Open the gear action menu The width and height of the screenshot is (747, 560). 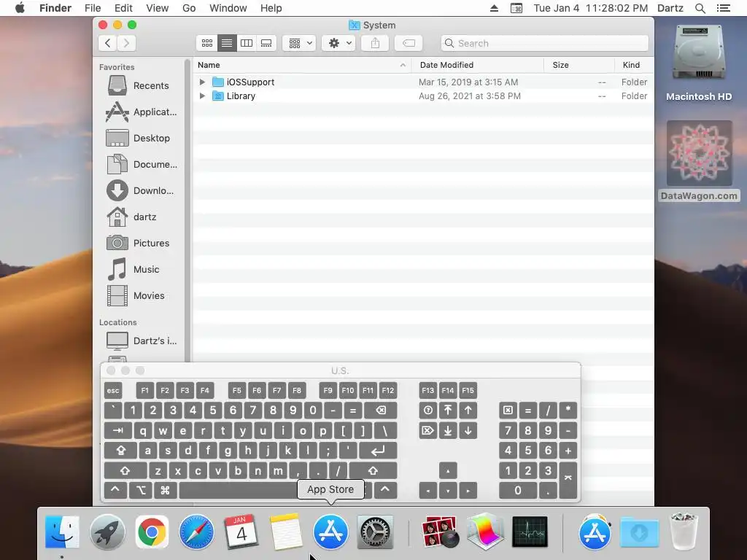click(338, 43)
